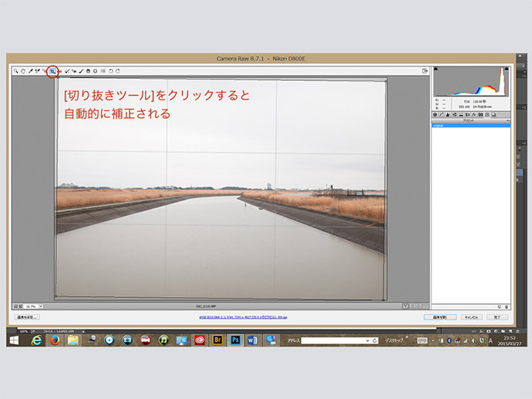The height and width of the screenshot is (399, 532).
Task: Select the White Balance eyedropper tool
Action: [31, 71]
